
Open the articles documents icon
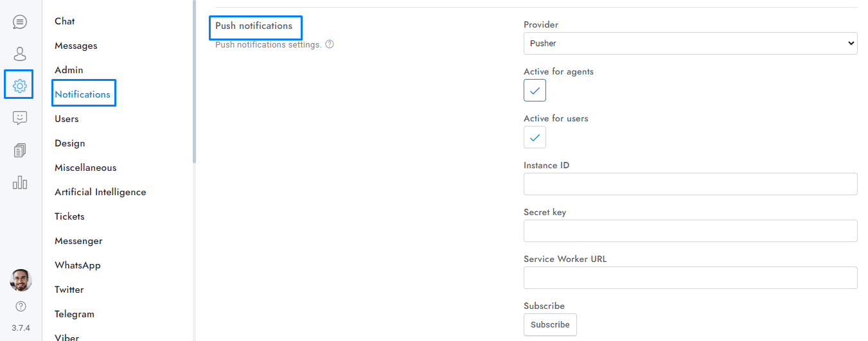click(x=20, y=150)
